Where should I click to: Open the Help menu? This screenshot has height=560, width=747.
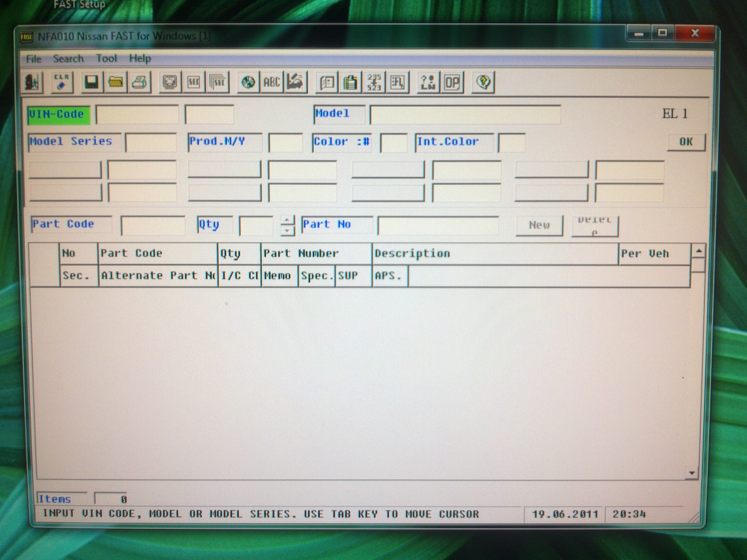click(x=140, y=59)
